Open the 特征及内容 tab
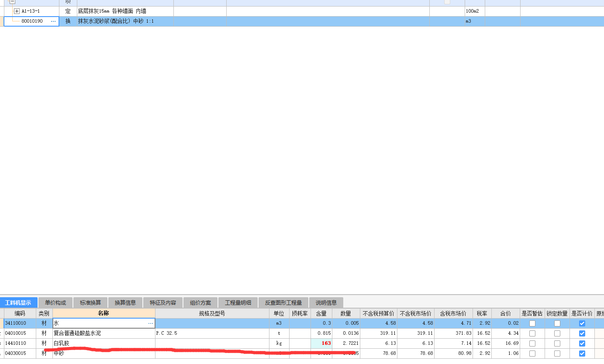Viewport: 604px width, 364px height. [x=163, y=302]
